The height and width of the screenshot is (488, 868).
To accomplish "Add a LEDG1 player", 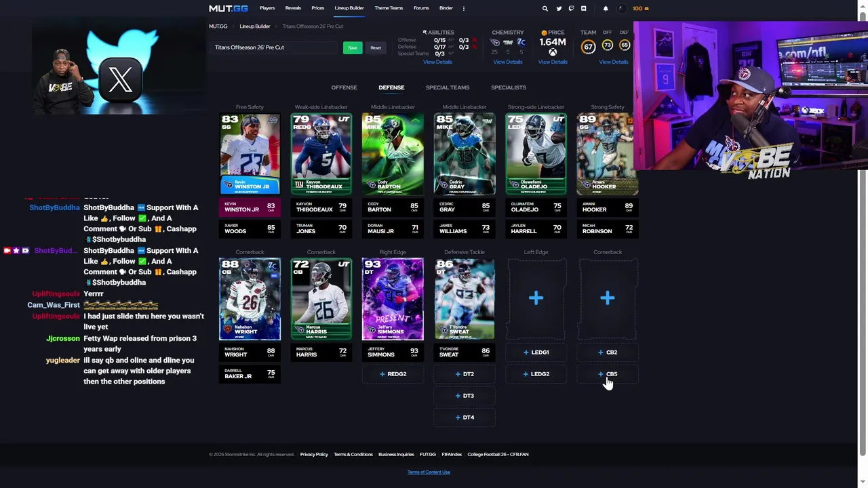I will pyautogui.click(x=536, y=352).
